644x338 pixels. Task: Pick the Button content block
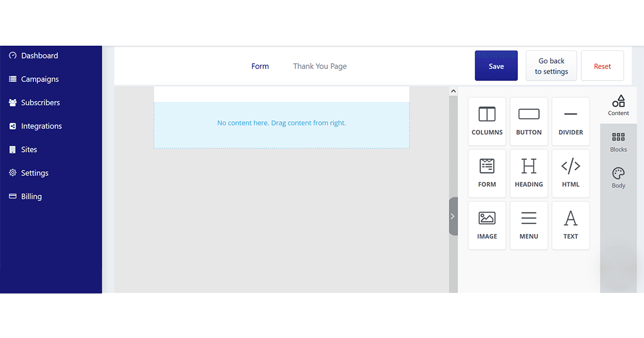click(529, 121)
